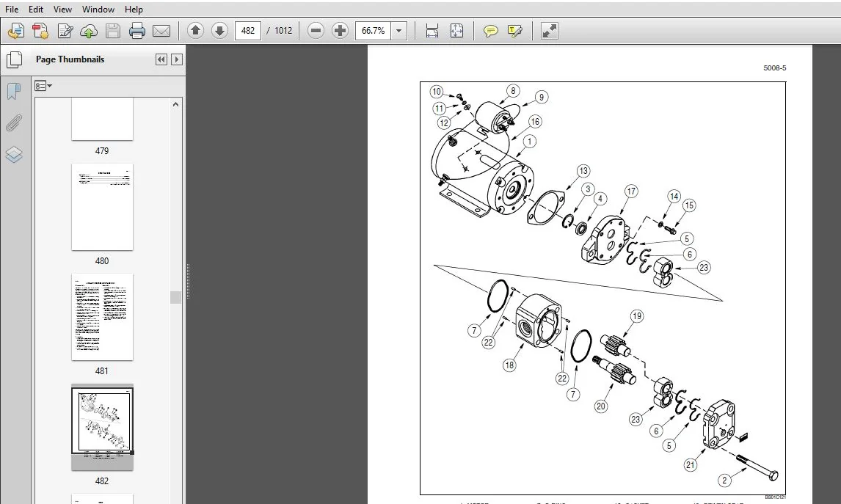The image size is (841, 504).
Task: Go to next page arrow button
Action: click(219, 31)
